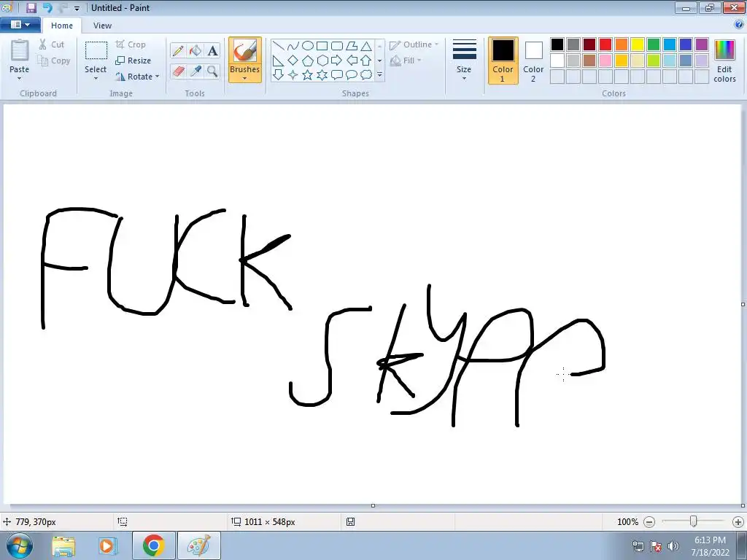The image size is (747, 560).
Task: Click the Copy button
Action: coord(54,61)
